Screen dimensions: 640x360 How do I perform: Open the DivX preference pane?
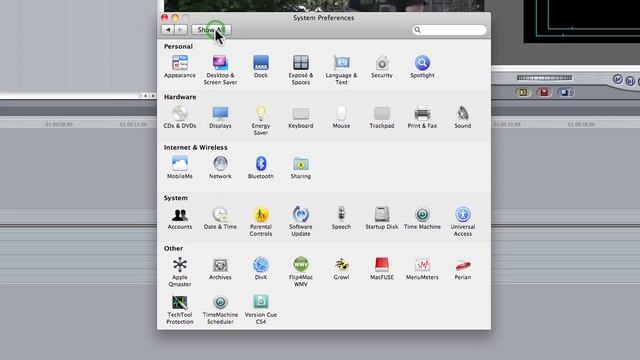[x=260, y=269]
